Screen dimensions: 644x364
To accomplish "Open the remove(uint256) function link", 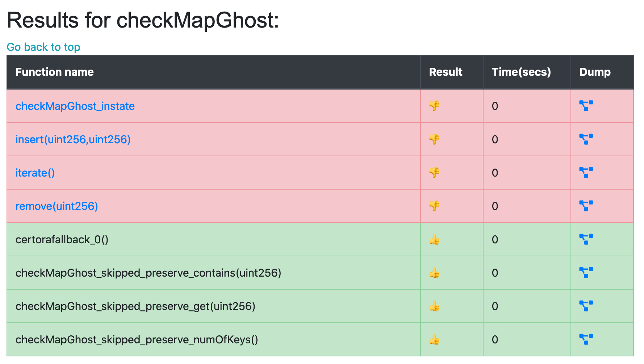I will click(57, 206).
